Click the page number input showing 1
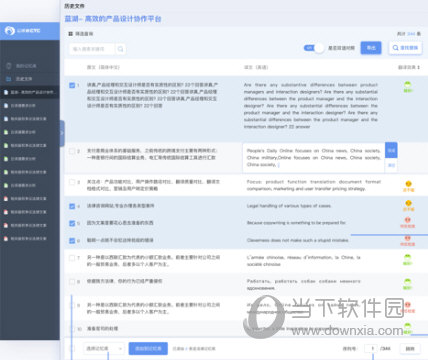The width and height of the screenshot is (428, 360). (371, 349)
